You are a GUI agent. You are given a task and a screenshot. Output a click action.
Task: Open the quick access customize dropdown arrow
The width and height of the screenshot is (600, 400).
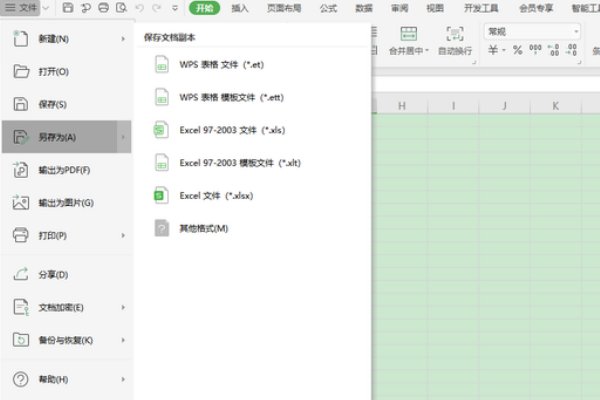175,8
